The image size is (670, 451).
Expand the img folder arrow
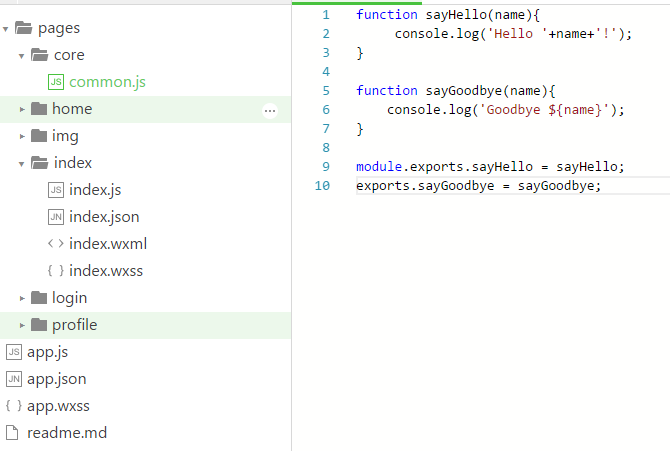point(22,136)
